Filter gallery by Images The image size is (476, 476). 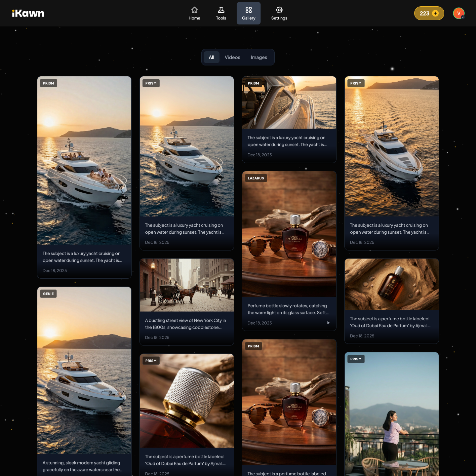tap(259, 57)
